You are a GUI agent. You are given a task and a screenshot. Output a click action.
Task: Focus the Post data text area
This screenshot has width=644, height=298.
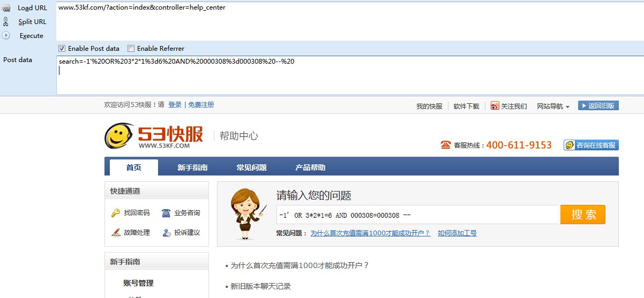(x=350, y=75)
